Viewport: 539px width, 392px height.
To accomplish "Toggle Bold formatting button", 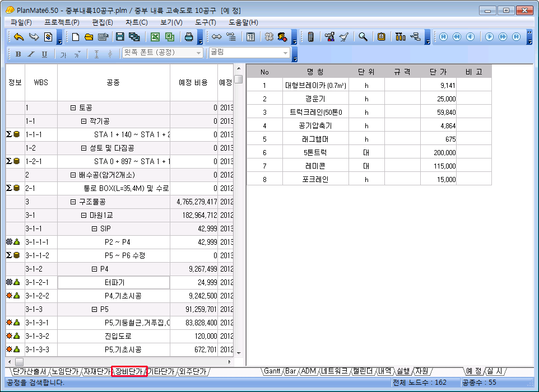I will pos(18,54).
